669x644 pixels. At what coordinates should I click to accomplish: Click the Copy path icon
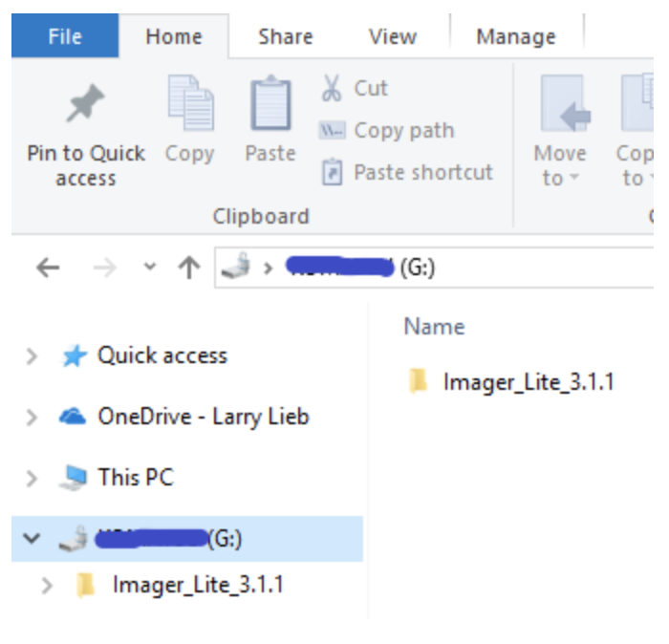[x=332, y=131]
